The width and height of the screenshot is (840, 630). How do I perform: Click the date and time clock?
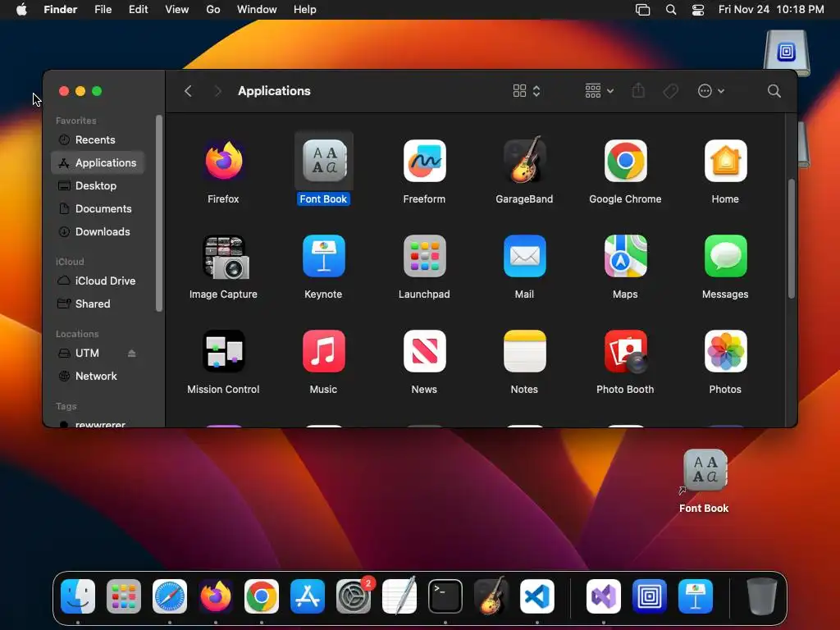(x=771, y=10)
